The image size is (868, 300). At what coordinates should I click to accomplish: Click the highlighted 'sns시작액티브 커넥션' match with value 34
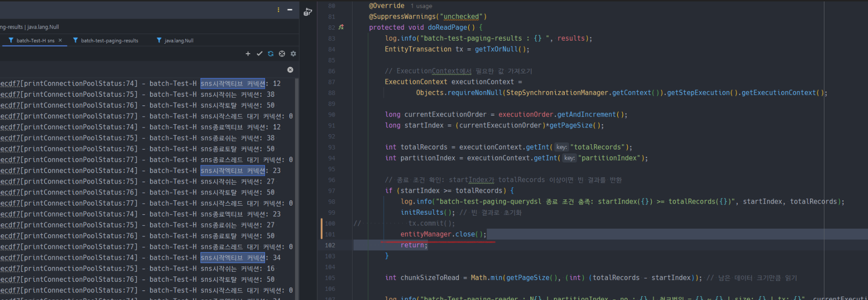point(233,258)
